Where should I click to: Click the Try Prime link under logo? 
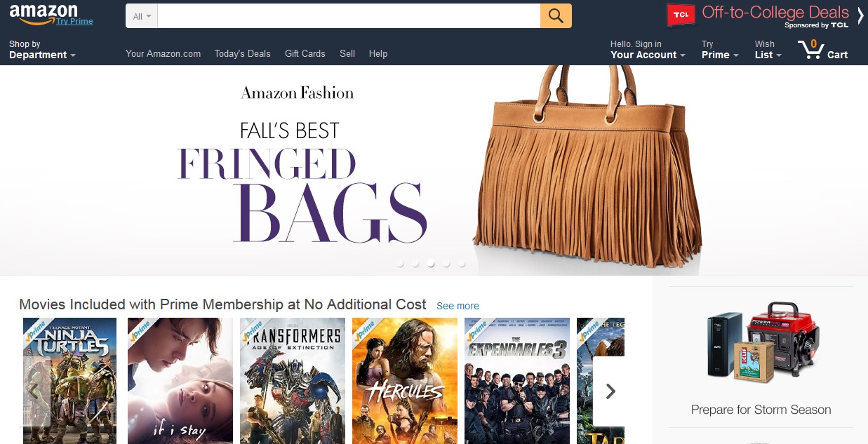click(74, 21)
